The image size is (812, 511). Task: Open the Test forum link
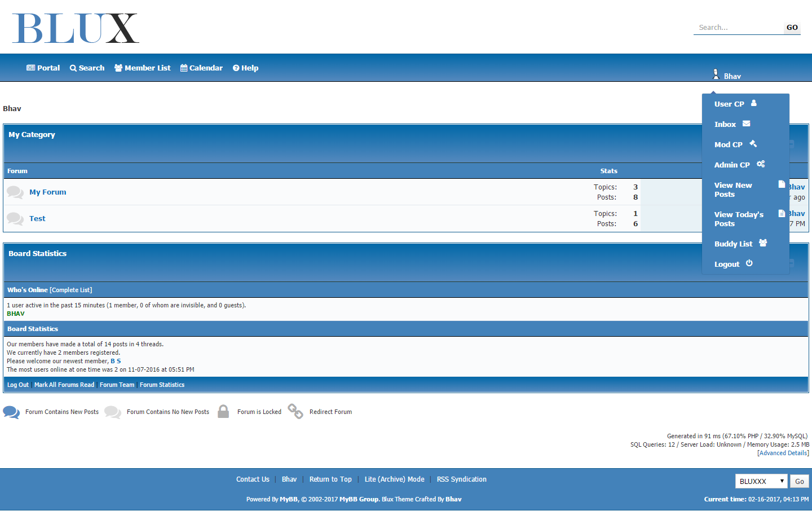point(37,218)
